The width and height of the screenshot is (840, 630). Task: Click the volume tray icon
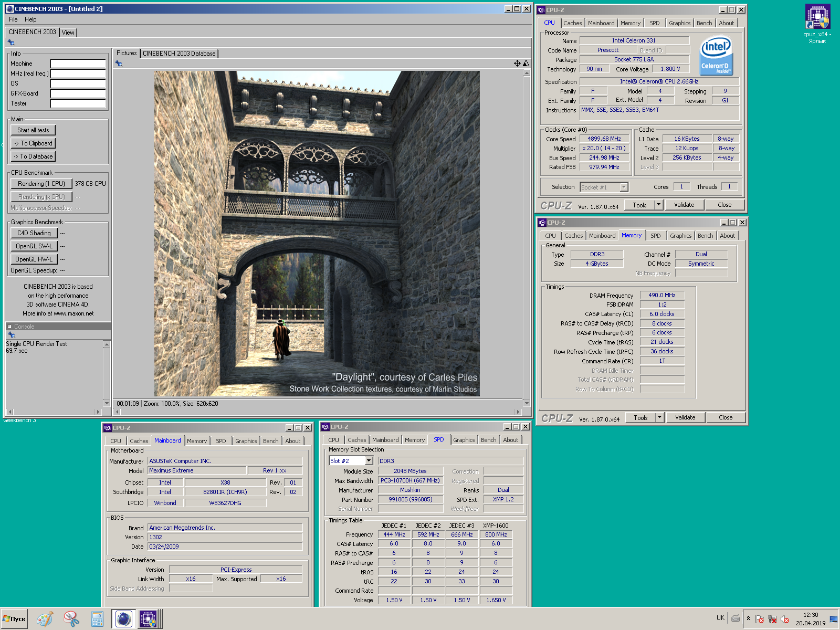tap(785, 619)
